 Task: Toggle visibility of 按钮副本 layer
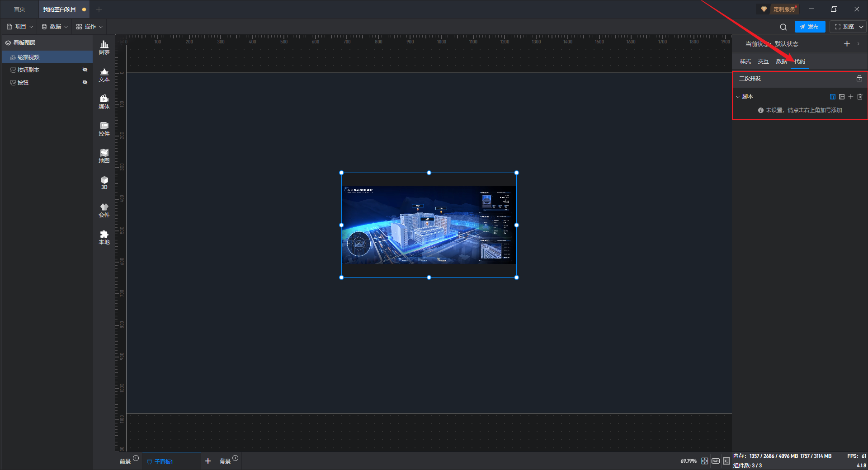[x=85, y=70]
